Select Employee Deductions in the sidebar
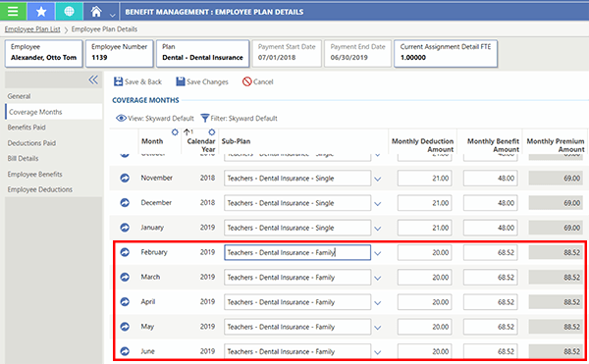Viewport: 589px width, 364px height. [x=40, y=189]
